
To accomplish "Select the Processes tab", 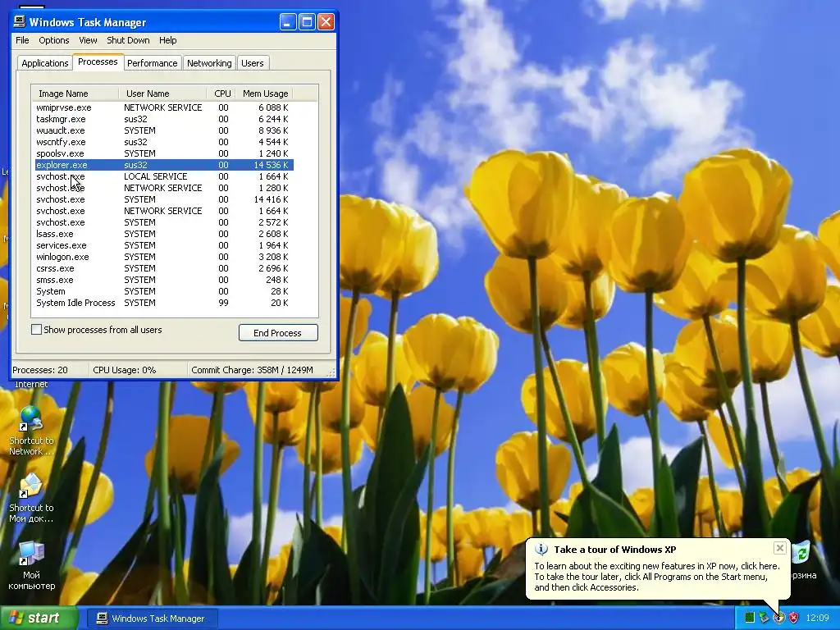I will pyautogui.click(x=98, y=62).
